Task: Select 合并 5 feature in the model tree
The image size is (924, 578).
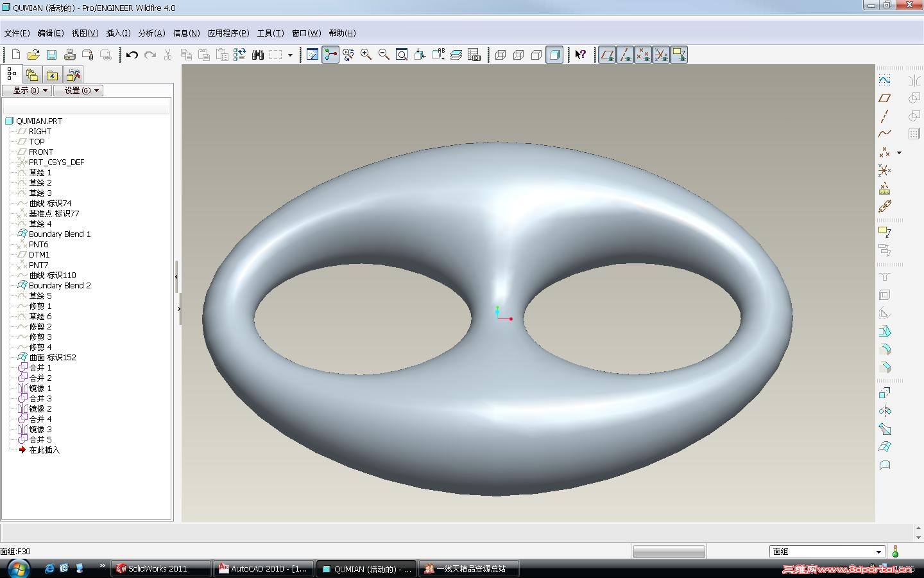Action: pos(40,440)
